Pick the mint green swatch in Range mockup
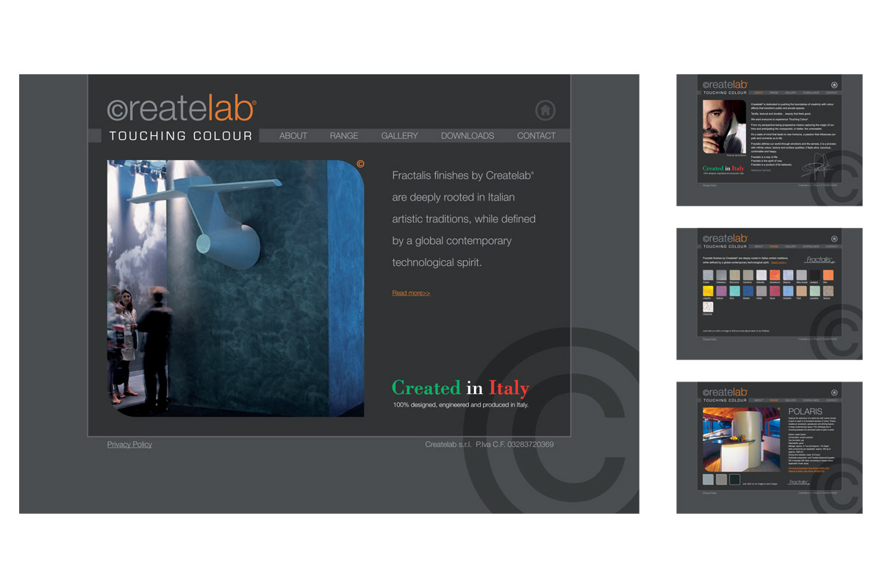882x588 pixels. pyautogui.click(x=815, y=291)
